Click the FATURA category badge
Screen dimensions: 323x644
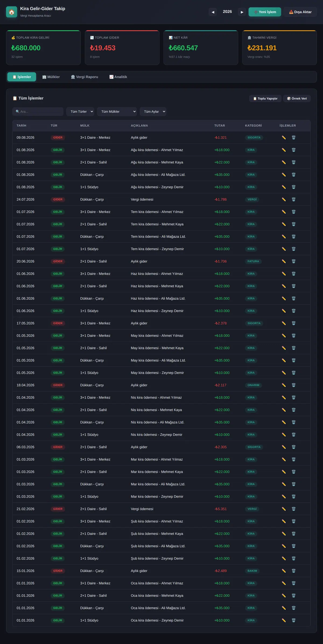253,261
